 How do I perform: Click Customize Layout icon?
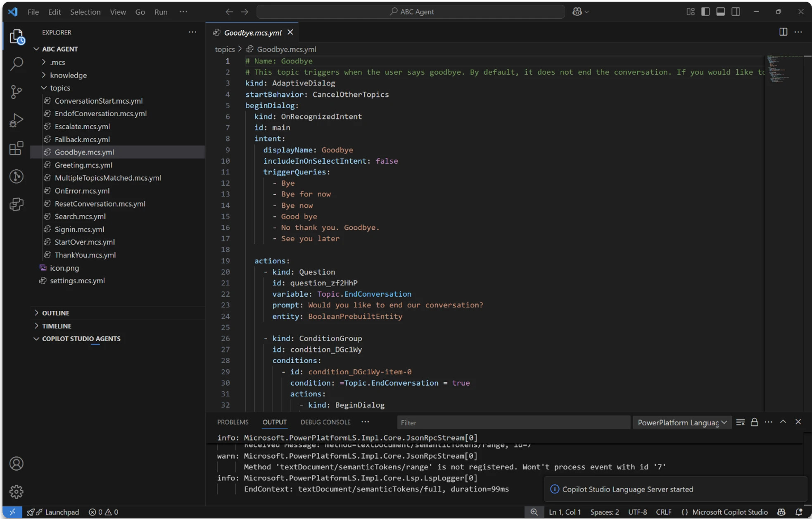[690, 12]
